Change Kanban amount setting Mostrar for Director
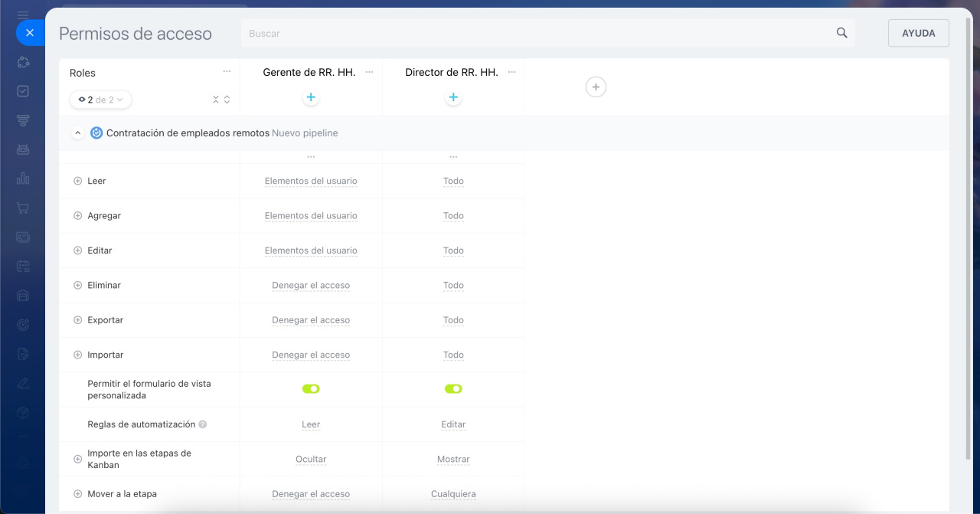Viewport: 980px width, 514px height. click(x=453, y=460)
